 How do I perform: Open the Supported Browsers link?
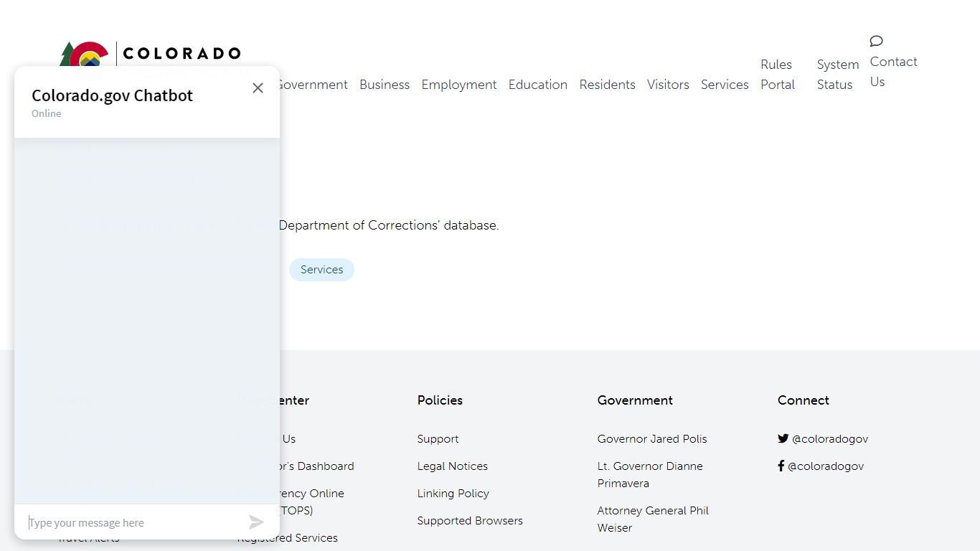point(470,521)
